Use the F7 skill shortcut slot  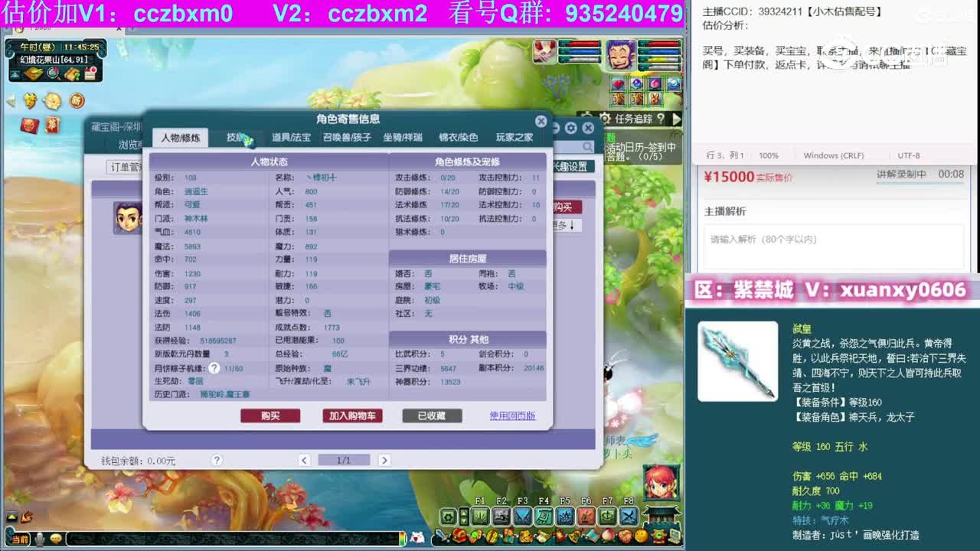[607, 517]
